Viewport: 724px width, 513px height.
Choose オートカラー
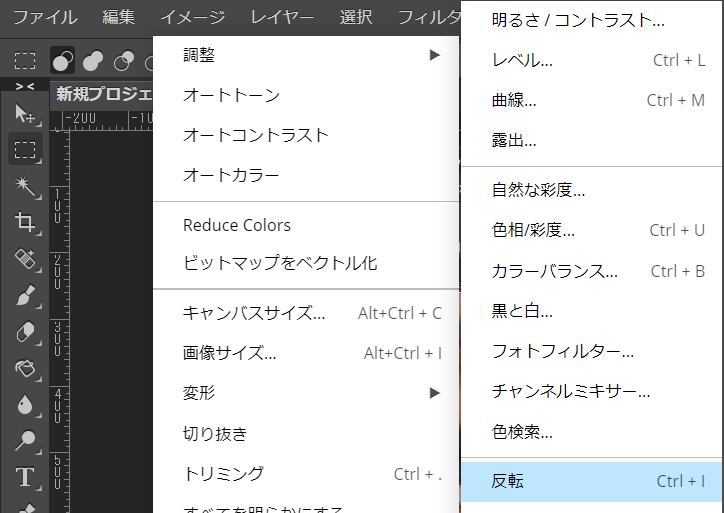click(x=307, y=175)
